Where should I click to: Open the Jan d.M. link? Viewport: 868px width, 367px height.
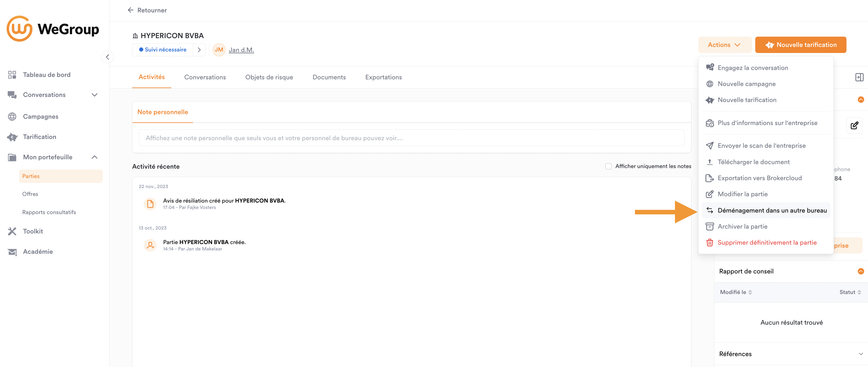click(x=241, y=50)
